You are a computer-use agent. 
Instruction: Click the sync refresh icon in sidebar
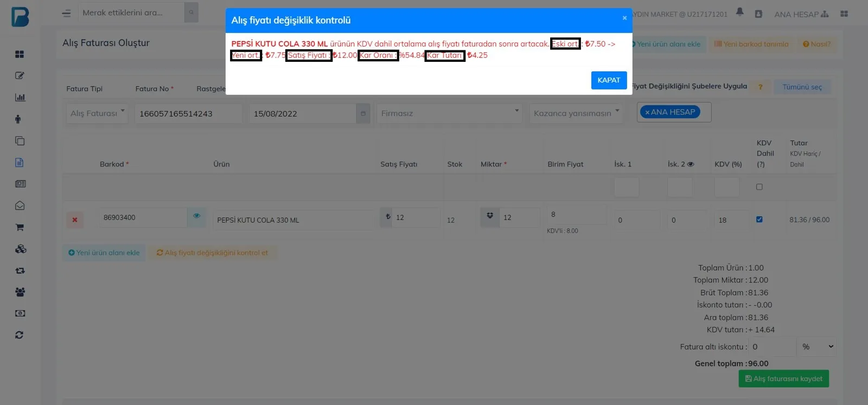pos(20,335)
